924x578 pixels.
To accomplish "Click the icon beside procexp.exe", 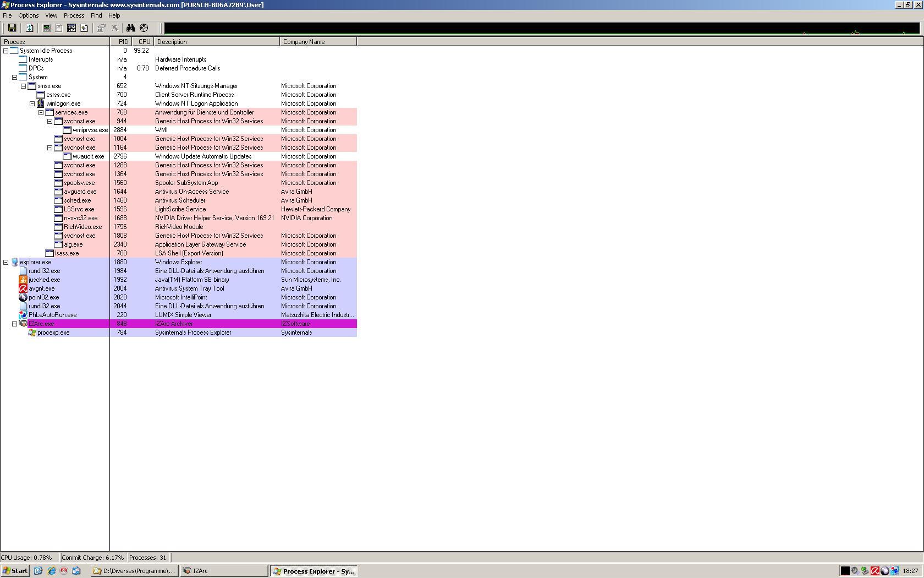I will pos(32,332).
